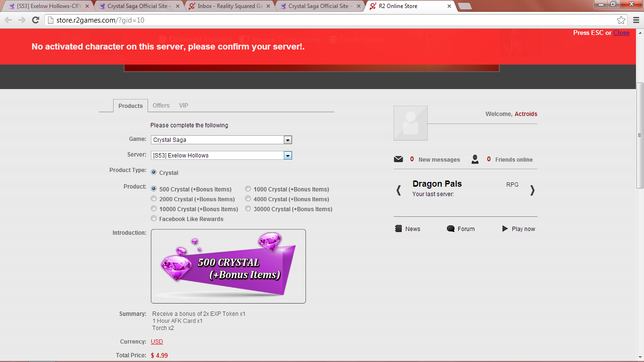Click the USD currency selector link
The image size is (644, 362).
[x=157, y=342]
